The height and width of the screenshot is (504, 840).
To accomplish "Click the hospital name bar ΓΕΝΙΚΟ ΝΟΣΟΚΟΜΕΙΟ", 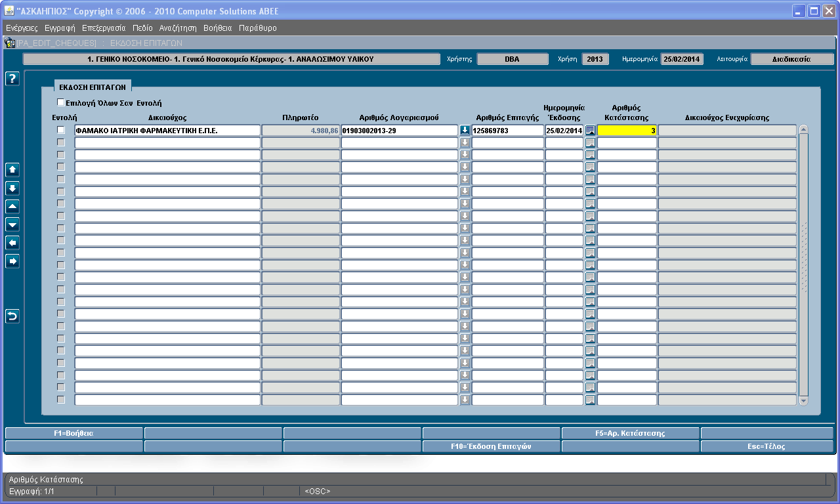I will [x=232, y=59].
